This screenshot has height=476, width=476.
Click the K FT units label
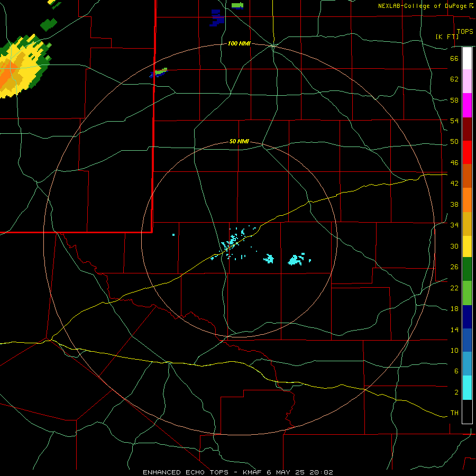(447, 36)
